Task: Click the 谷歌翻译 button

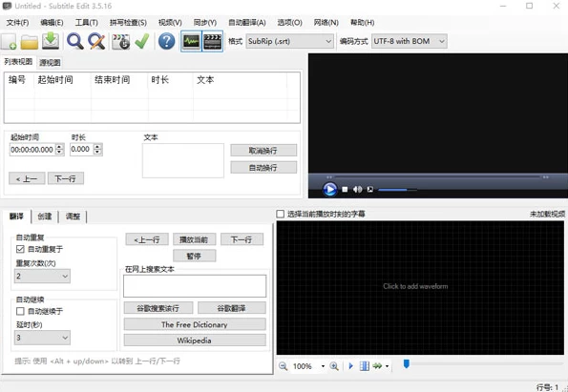Action: (231, 308)
